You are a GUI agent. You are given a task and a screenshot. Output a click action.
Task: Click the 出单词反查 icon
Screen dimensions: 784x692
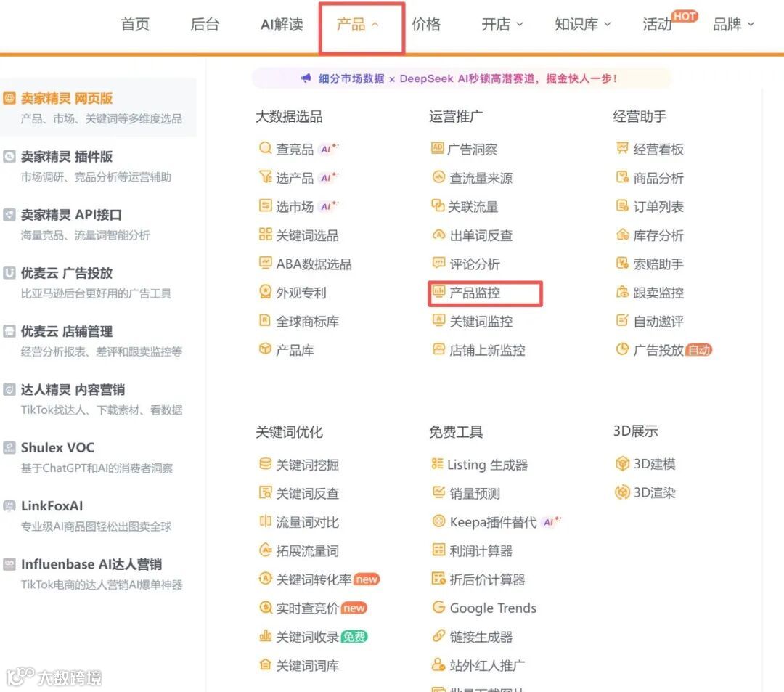pyautogui.click(x=438, y=234)
